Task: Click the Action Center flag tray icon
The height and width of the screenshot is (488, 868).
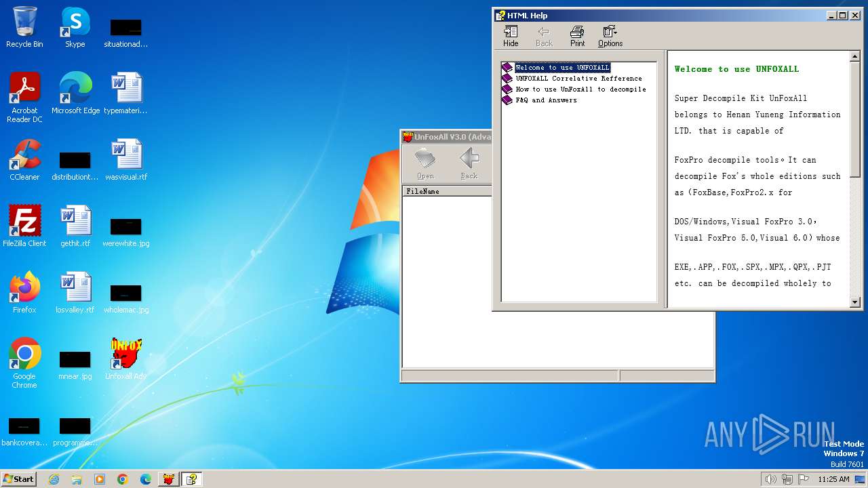Action: point(803,479)
